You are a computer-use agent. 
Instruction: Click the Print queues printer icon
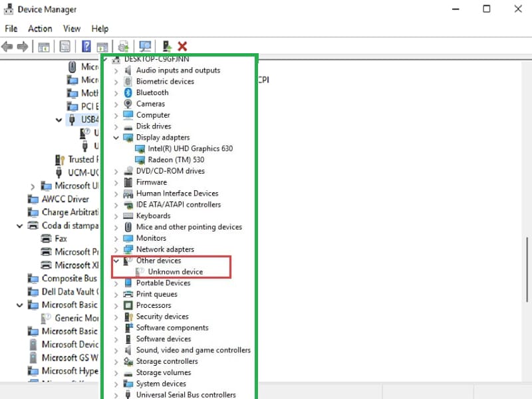pyautogui.click(x=128, y=294)
